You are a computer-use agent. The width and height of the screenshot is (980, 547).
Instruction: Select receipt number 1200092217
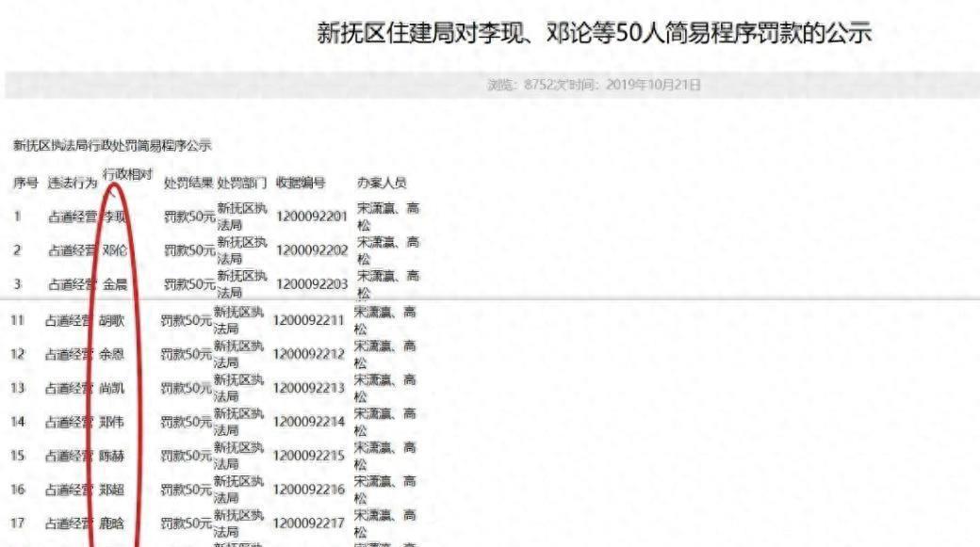(308, 524)
